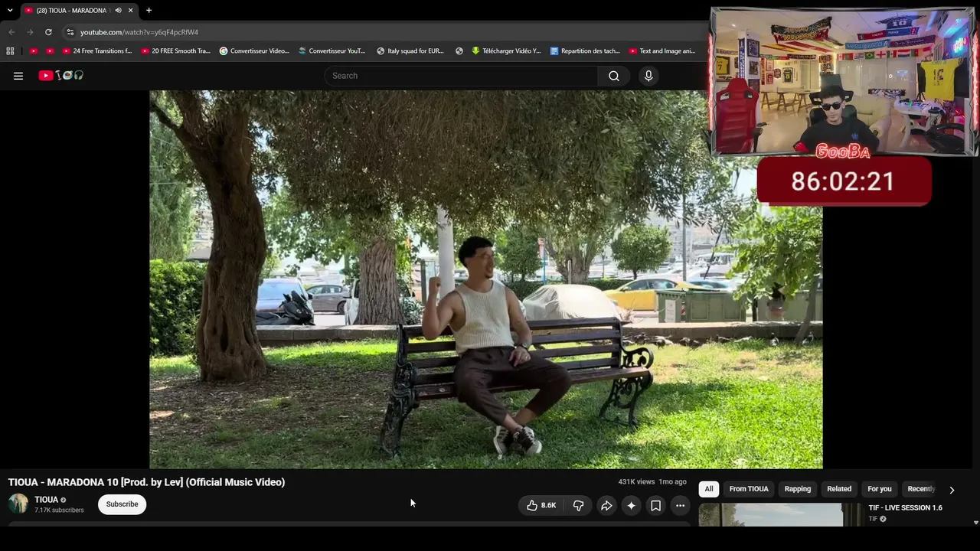This screenshot has width=980, height=551.
Task: Open the tab search dropdown arrow
Action: click(x=10, y=11)
